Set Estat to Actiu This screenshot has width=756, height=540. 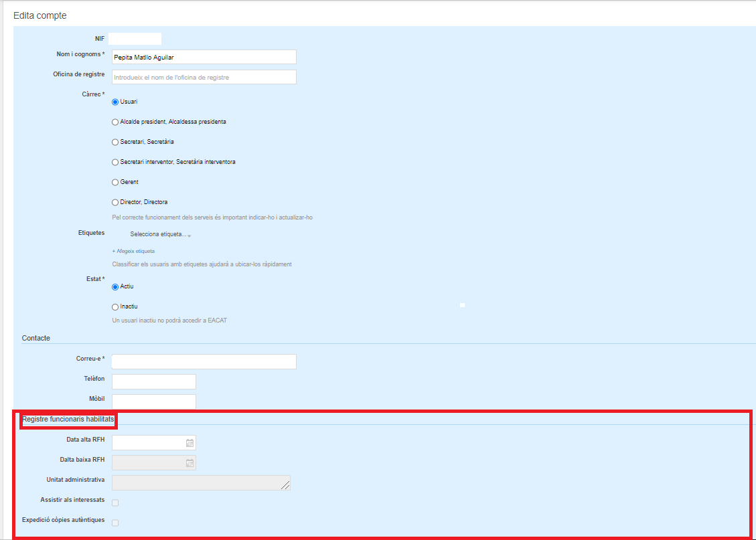click(115, 286)
